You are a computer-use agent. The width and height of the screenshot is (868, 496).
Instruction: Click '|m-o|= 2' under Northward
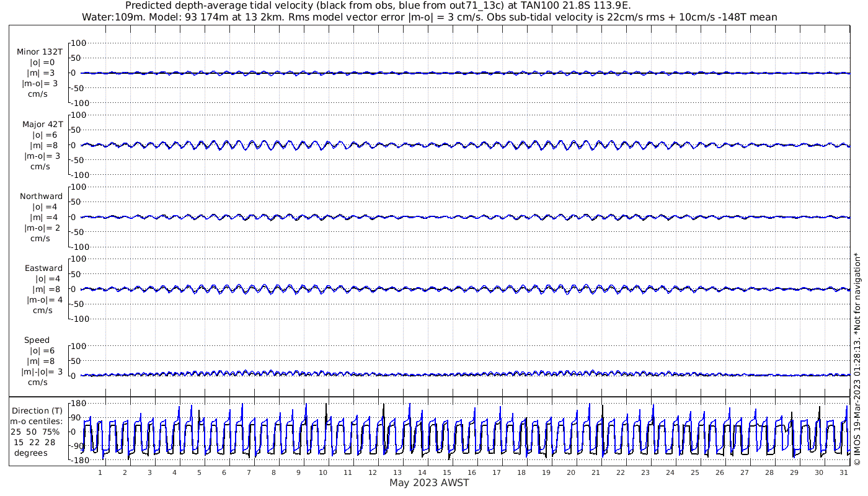click(x=42, y=228)
